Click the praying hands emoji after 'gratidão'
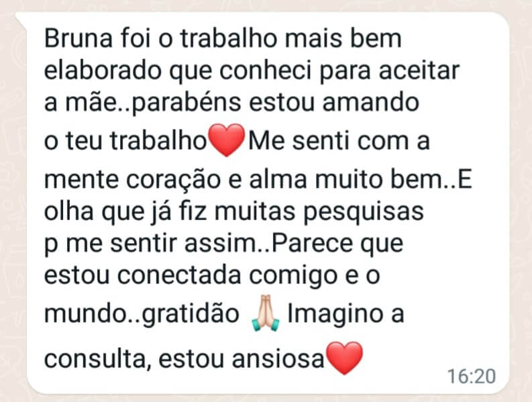This screenshot has width=532, height=402. pyautogui.click(x=265, y=313)
